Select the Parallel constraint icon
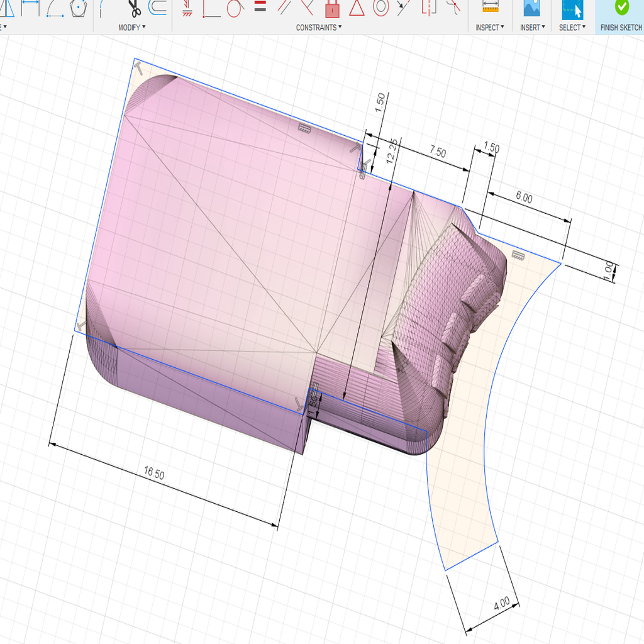The height and width of the screenshot is (644, 644). 284,8
